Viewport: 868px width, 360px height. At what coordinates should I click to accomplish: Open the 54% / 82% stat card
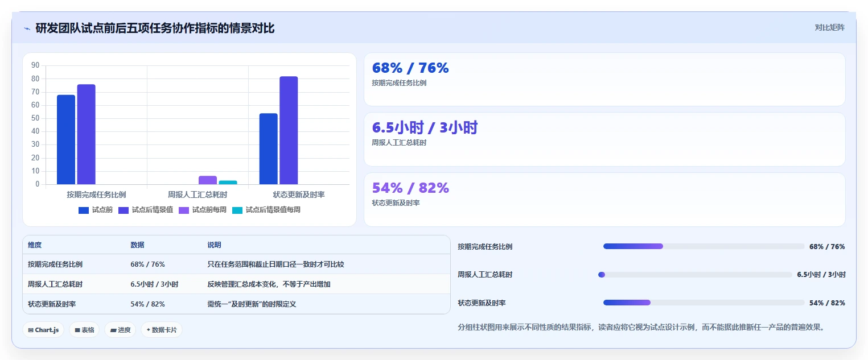click(604, 200)
